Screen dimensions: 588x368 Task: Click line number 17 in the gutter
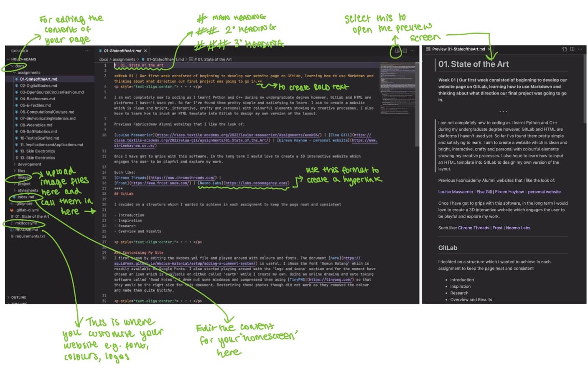(104, 188)
